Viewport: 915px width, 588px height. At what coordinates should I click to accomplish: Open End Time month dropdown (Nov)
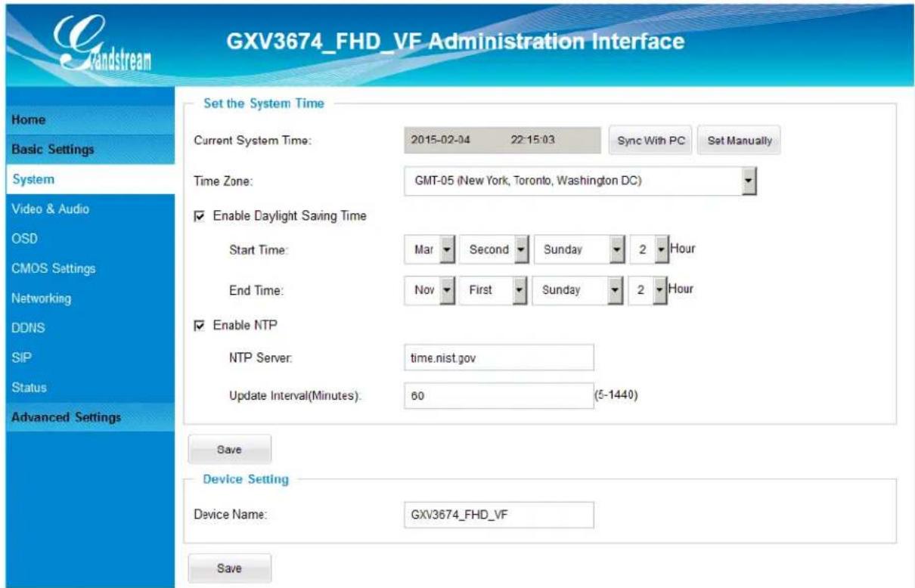coord(430,289)
